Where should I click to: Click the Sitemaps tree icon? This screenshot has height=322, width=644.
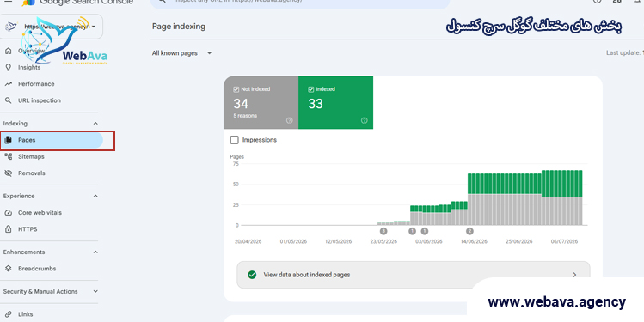[9, 156]
